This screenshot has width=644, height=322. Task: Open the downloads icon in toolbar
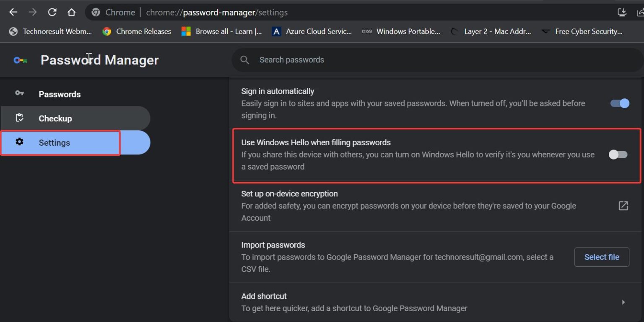[x=622, y=12]
